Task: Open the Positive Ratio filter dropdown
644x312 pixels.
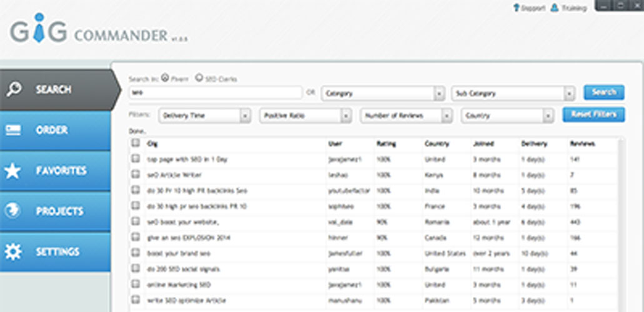Action: [x=305, y=116]
